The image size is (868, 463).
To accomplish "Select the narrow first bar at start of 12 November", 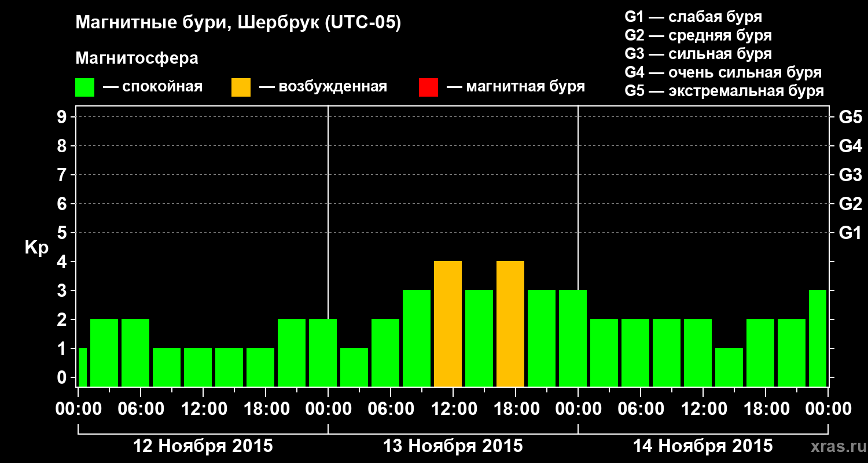I will click(x=82, y=368).
